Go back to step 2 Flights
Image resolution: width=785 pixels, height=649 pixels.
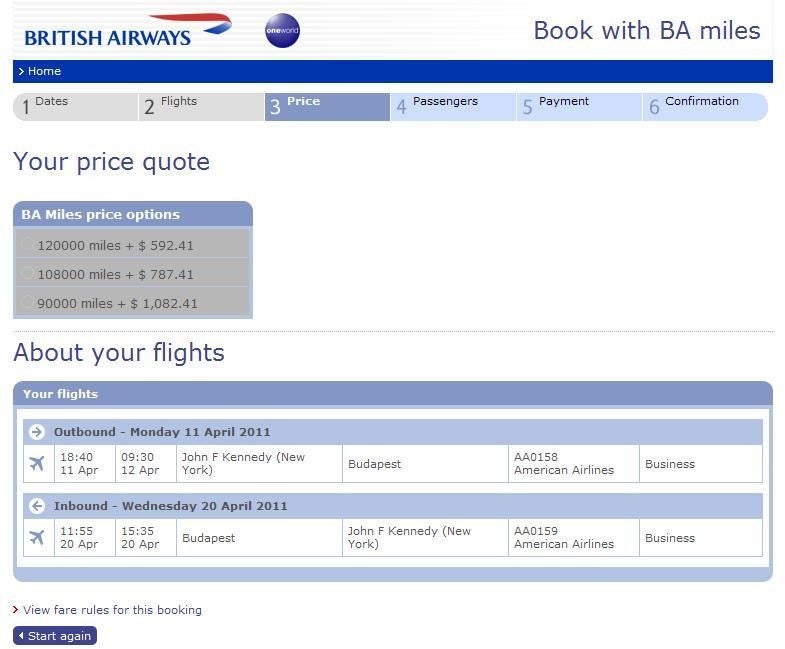coord(201,107)
